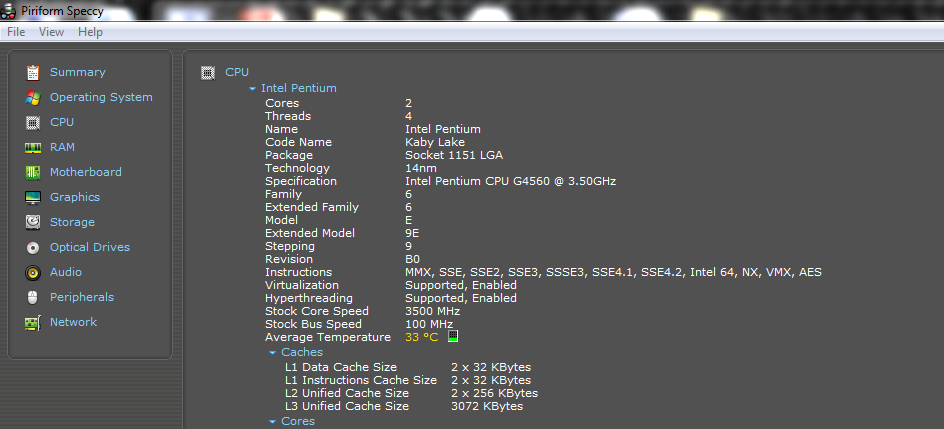Click the Threads value 4
Viewport: 944px width, 429px height.
tap(409, 116)
